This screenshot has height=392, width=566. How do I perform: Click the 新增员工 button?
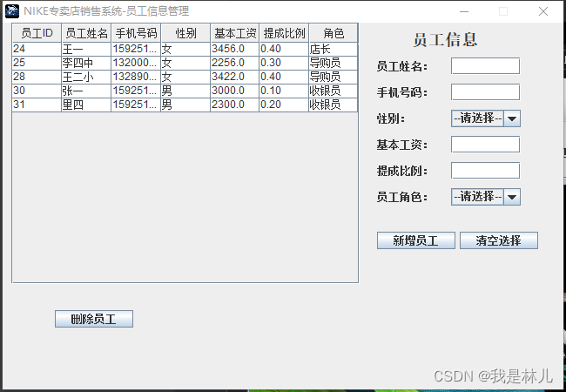[x=416, y=240]
